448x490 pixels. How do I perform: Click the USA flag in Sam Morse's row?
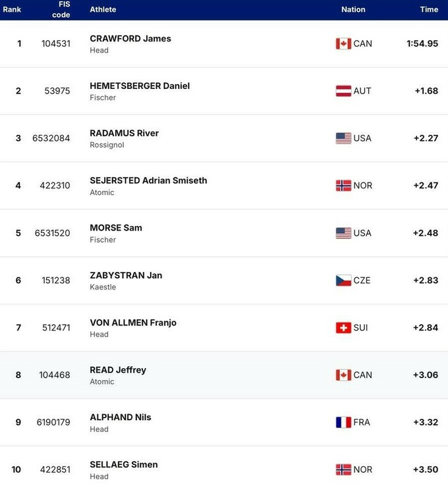click(343, 233)
